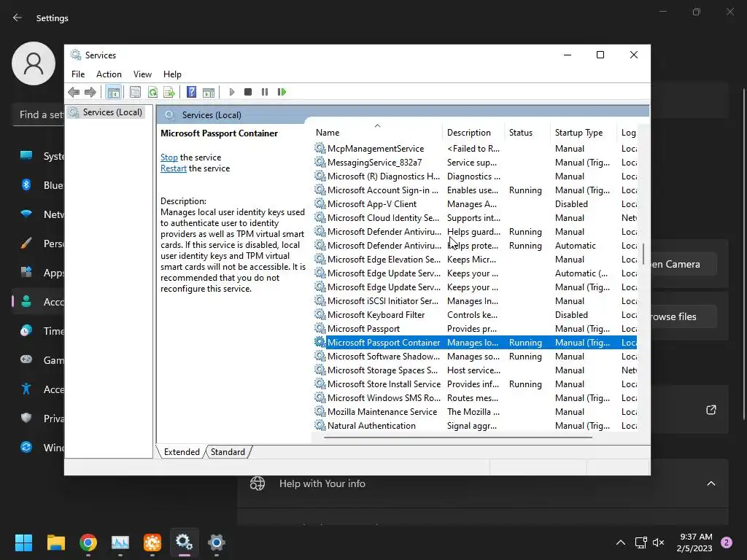The image size is (747, 560).
Task: Open the File menu in Services
Action: click(x=78, y=74)
